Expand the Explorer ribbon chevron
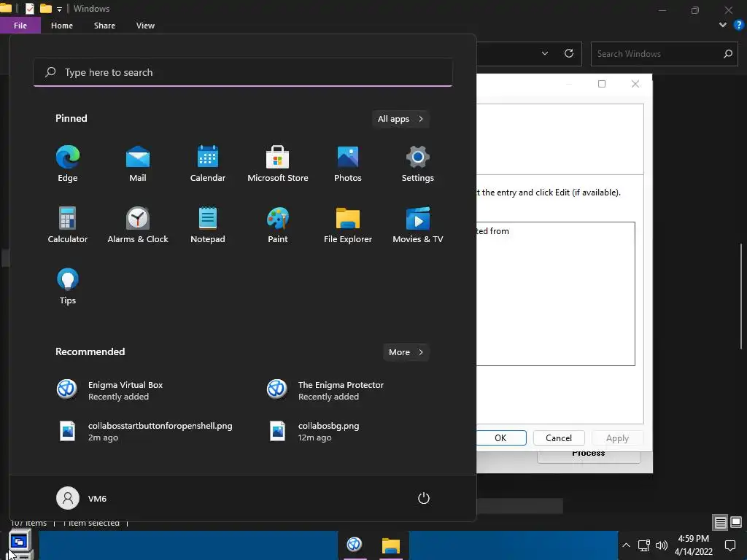Image resolution: width=747 pixels, height=560 pixels. pyautogui.click(x=723, y=26)
